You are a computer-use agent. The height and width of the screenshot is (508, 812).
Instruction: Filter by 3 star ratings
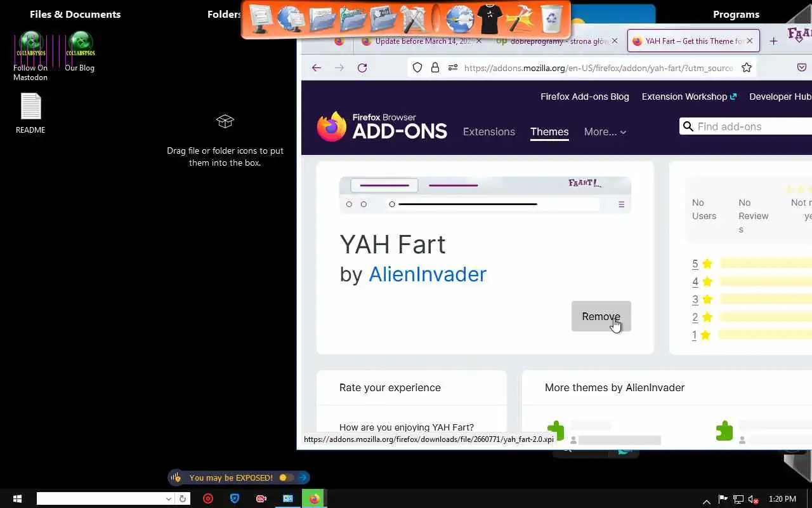tap(752, 299)
